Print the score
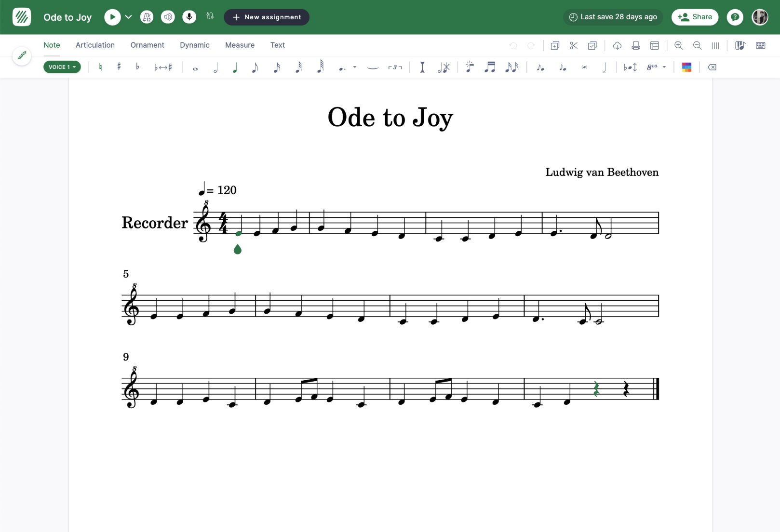Screen dimensions: 780x532 pyautogui.click(x=636, y=46)
